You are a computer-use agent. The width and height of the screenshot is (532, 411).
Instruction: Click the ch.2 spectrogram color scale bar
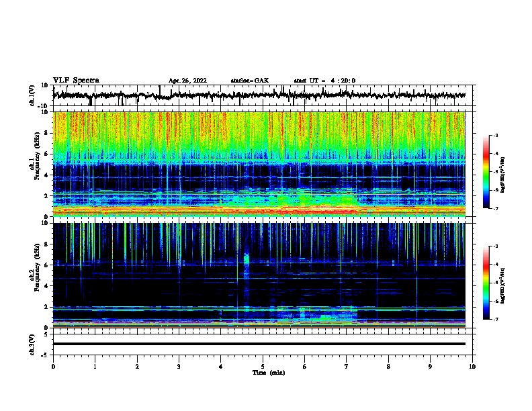coord(486,283)
